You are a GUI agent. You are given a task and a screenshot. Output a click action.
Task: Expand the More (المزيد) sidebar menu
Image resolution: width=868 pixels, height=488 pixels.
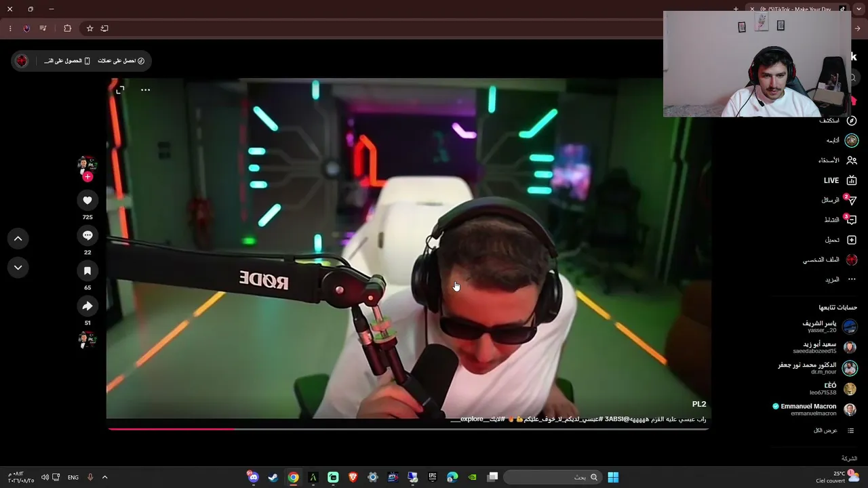pyautogui.click(x=840, y=279)
